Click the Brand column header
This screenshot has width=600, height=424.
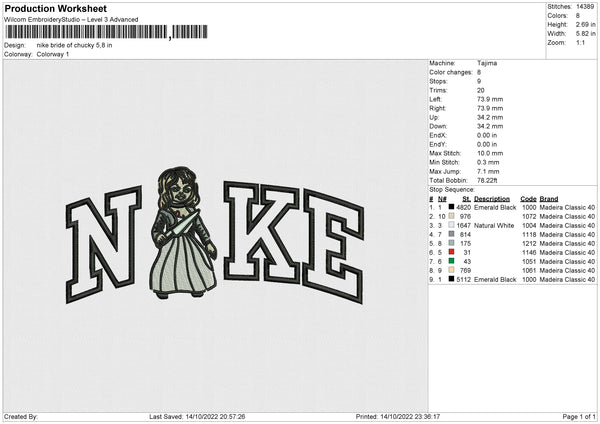click(x=549, y=199)
